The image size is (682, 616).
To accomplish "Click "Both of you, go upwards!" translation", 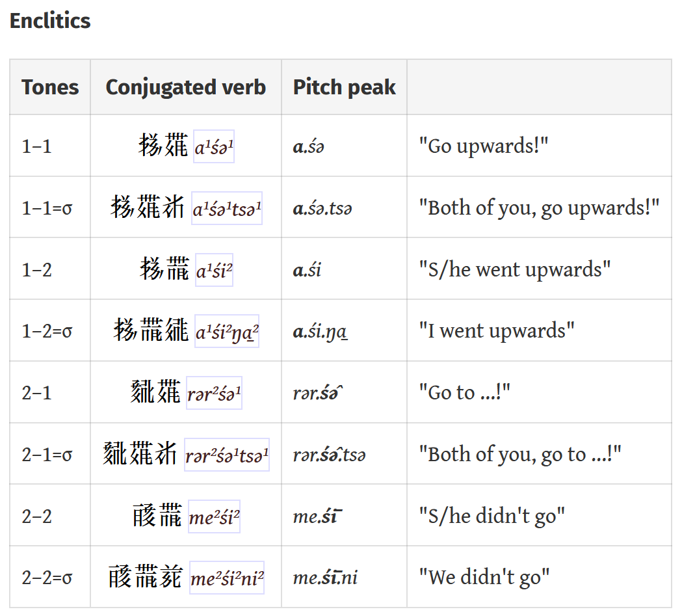I will [x=539, y=208].
